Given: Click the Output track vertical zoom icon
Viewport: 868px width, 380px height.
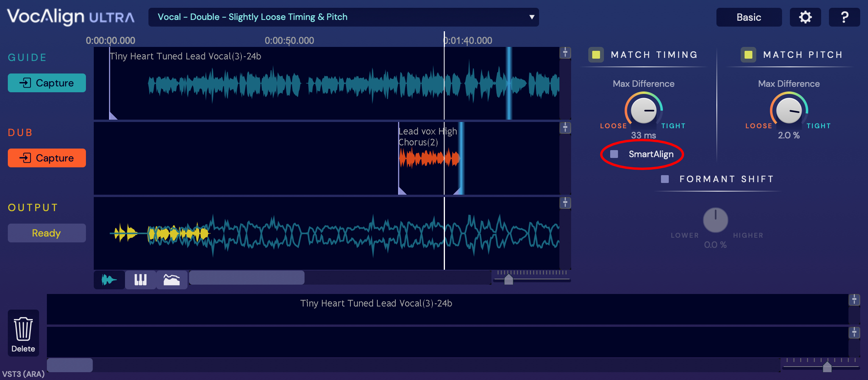Looking at the screenshot, I should pos(565,203).
